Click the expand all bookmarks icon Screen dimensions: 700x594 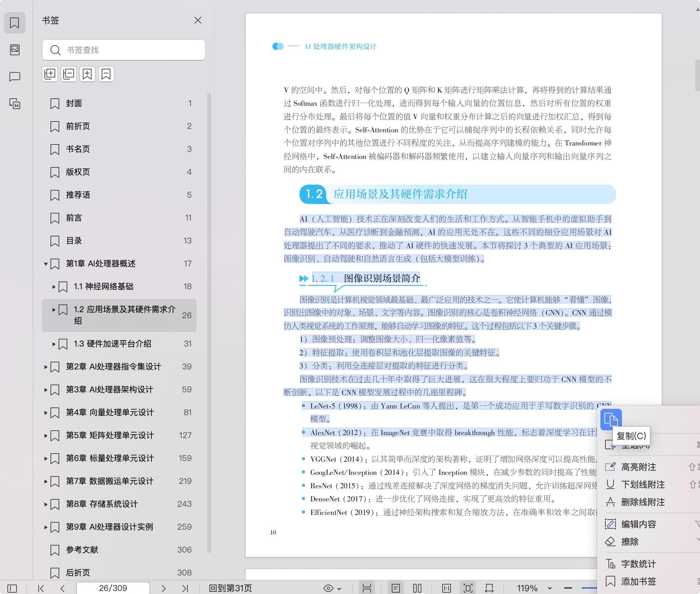(x=50, y=74)
